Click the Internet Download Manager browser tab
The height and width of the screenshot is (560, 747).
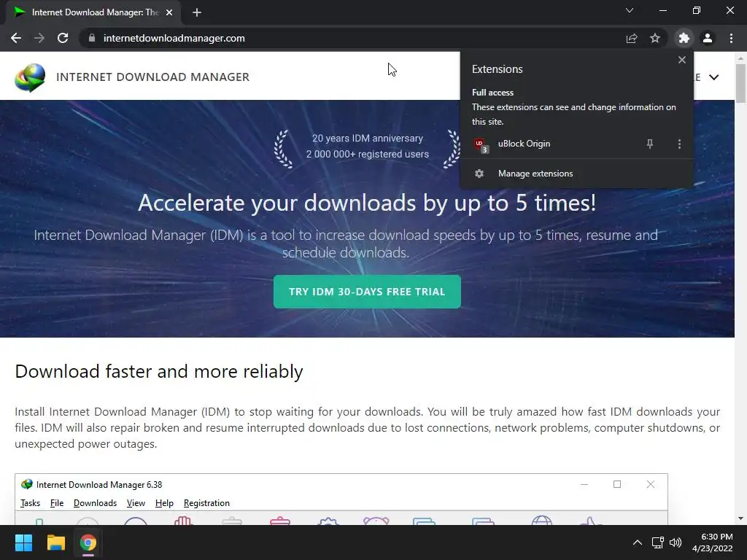pos(93,12)
